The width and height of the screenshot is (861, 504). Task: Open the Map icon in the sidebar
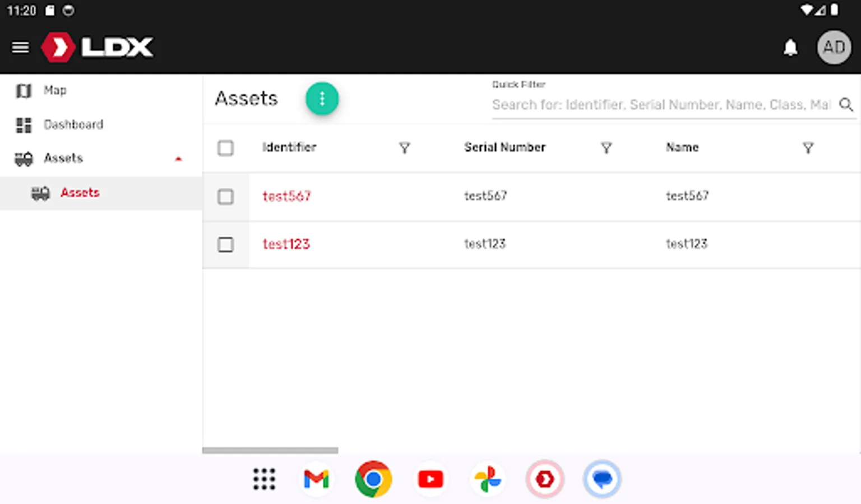click(24, 90)
